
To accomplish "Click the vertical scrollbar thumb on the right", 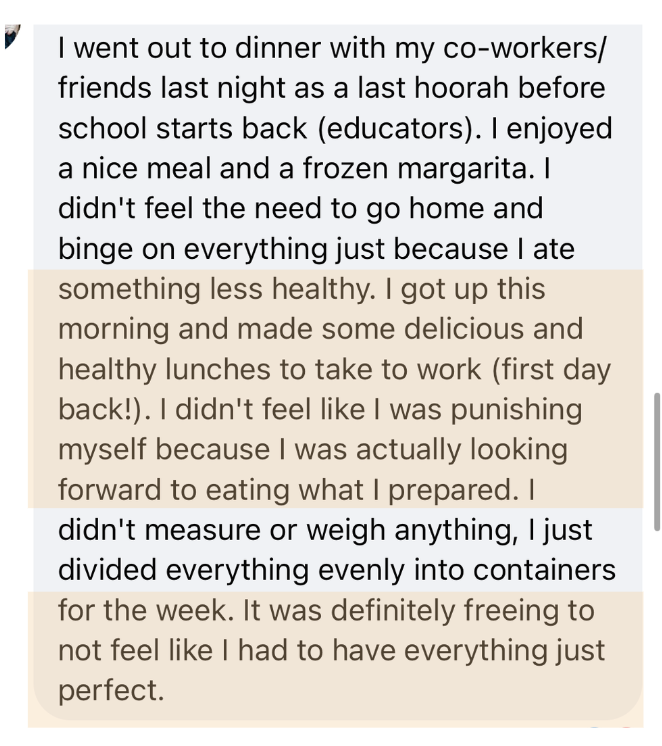I will tap(657, 461).
